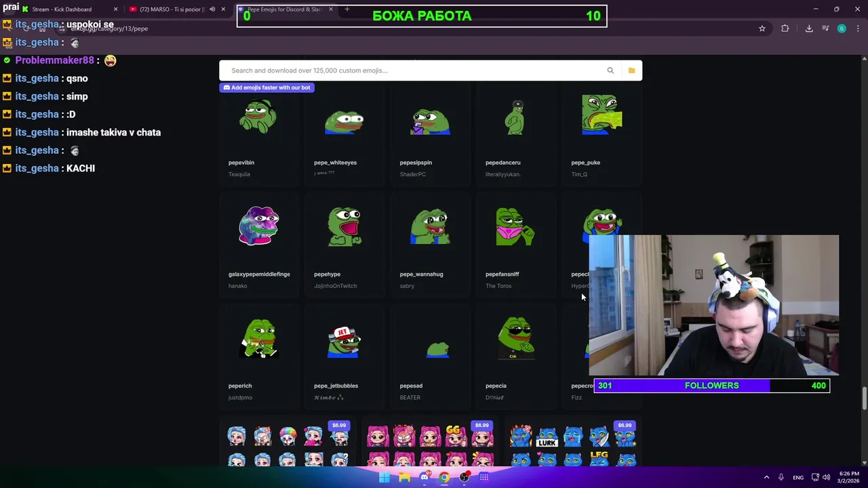
Task: Switch the ENG input language
Action: point(798,477)
